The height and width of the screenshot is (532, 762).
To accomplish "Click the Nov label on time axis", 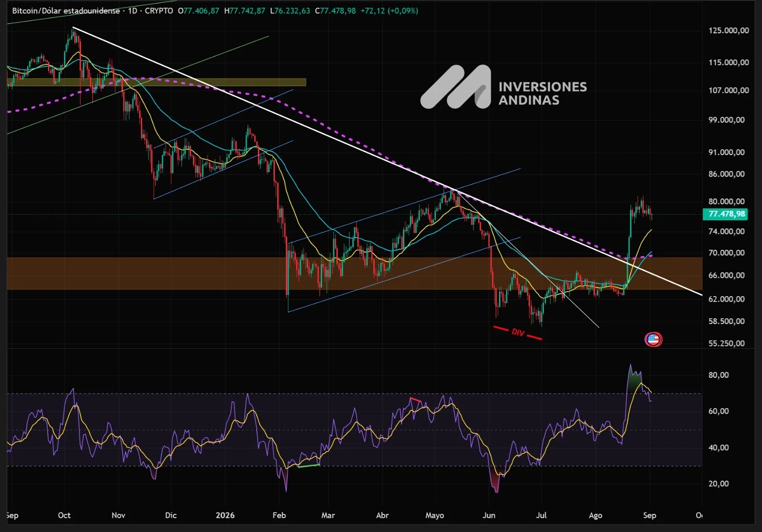I will pyautogui.click(x=118, y=515).
